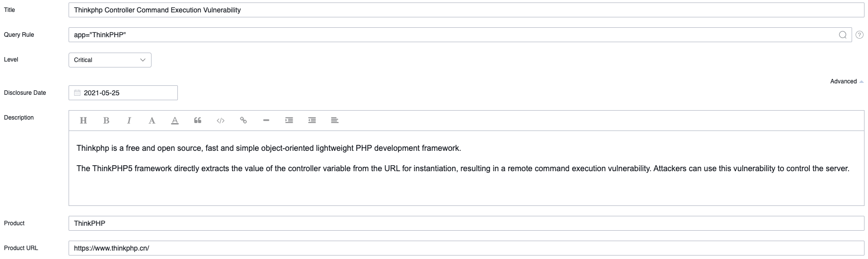Collapse the Advanced section
This screenshot has height=259, width=868.
click(x=847, y=81)
